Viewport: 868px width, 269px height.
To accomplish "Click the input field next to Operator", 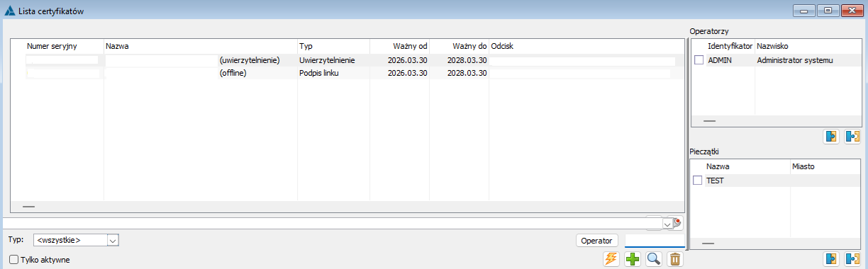I will coord(655,241).
